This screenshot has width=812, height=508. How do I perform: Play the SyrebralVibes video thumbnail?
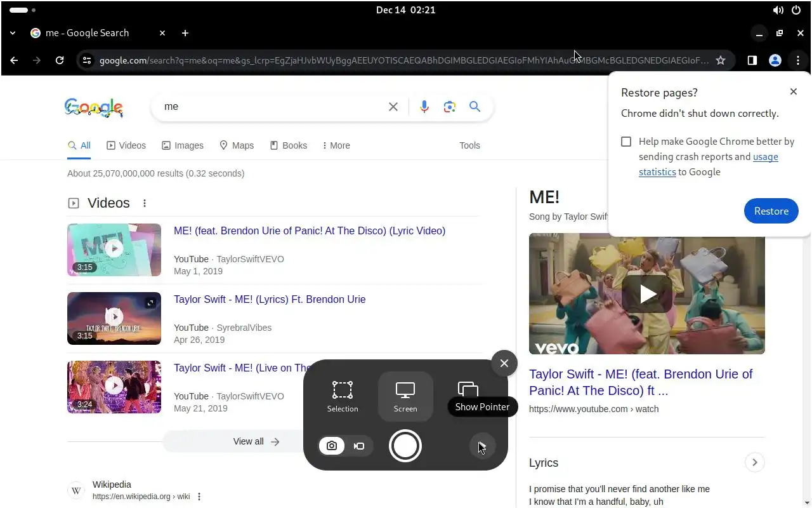coord(114,318)
